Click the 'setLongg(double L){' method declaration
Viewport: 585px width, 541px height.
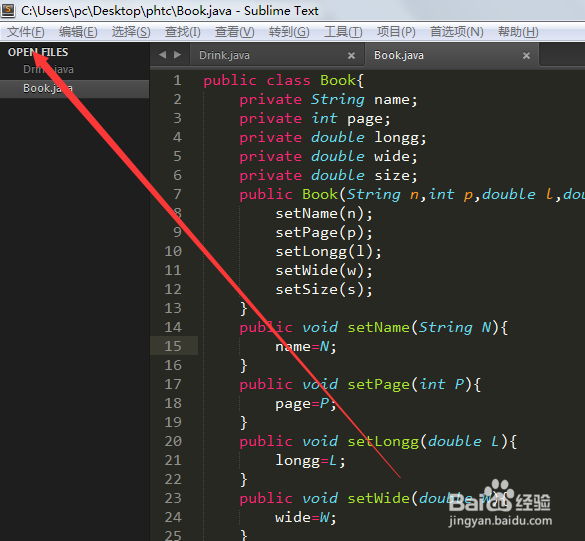click(432, 441)
